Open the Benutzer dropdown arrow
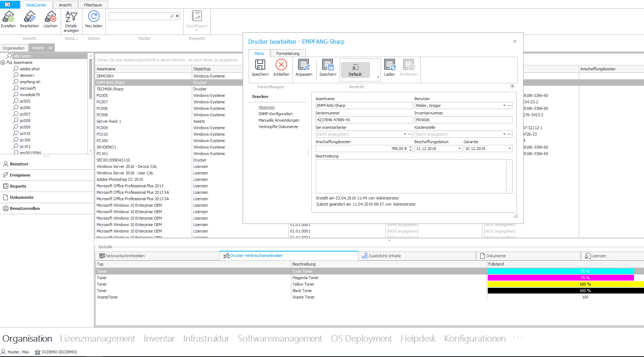Viewport: 644px width, 357px height. (504, 105)
